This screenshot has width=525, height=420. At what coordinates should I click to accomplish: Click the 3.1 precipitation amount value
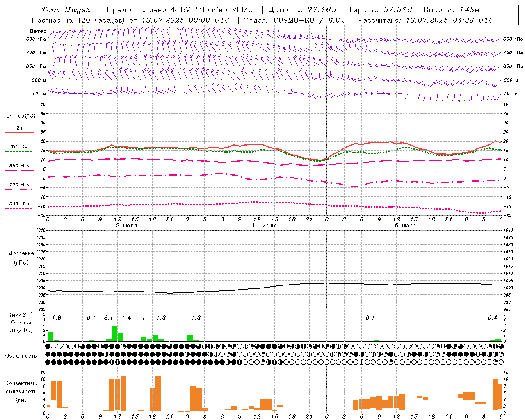click(108, 317)
